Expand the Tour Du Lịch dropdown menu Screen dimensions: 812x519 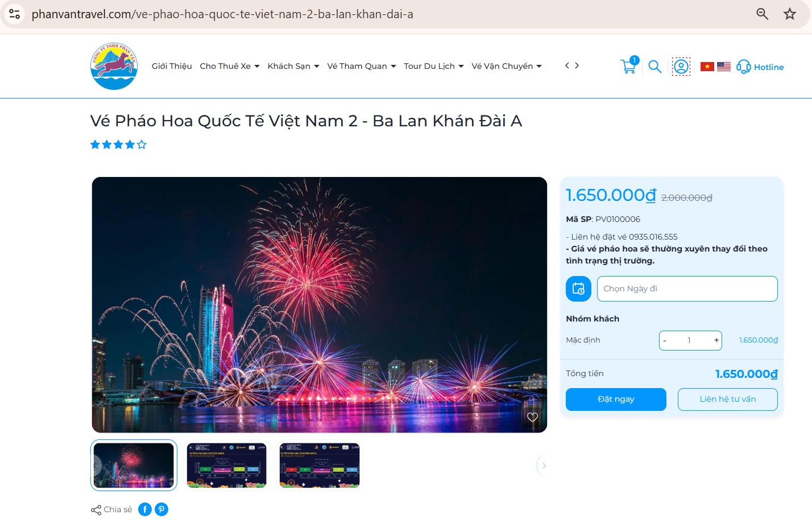click(x=434, y=66)
